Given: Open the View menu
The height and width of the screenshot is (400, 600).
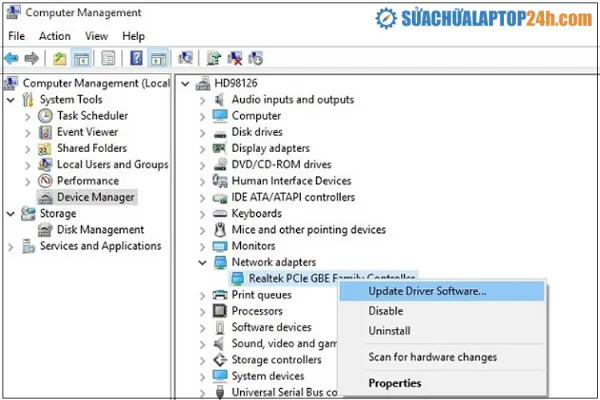Looking at the screenshot, I should click(98, 36).
